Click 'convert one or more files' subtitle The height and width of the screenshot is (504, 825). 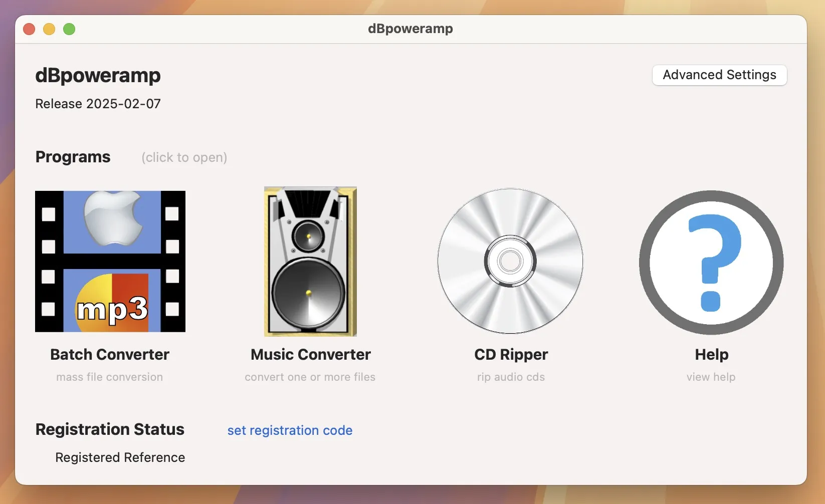[x=310, y=377]
